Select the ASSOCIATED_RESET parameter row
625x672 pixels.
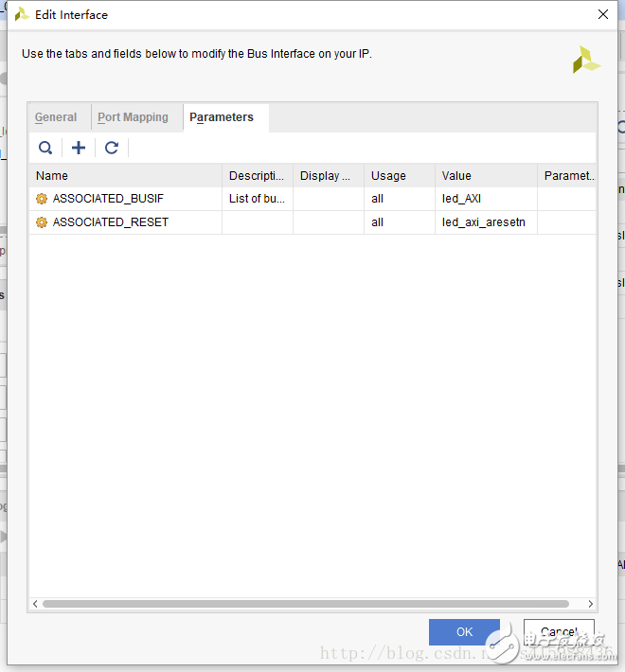tap(111, 222)
